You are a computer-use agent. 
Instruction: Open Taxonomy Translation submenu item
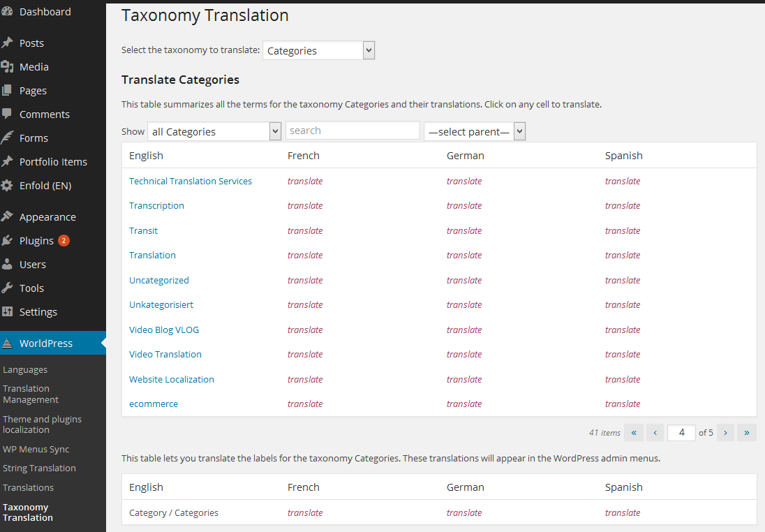[x=27, y=512]
